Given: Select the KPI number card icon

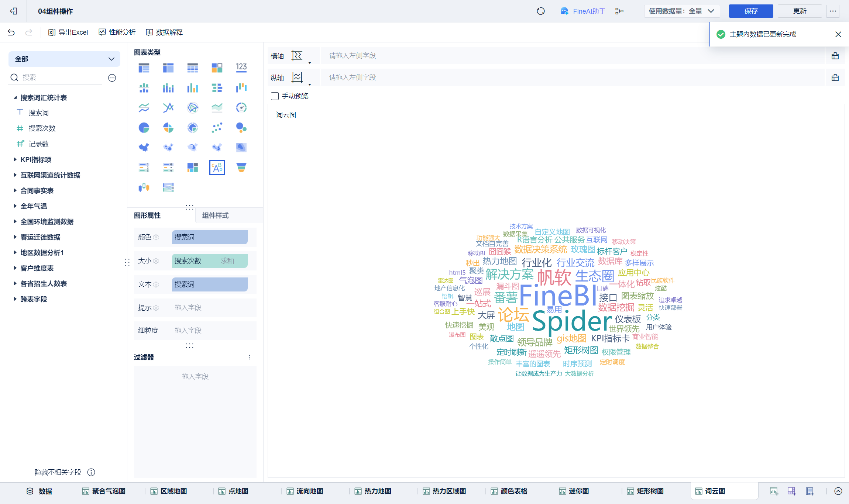Looking at the screenshot, I should pos(241,68).
